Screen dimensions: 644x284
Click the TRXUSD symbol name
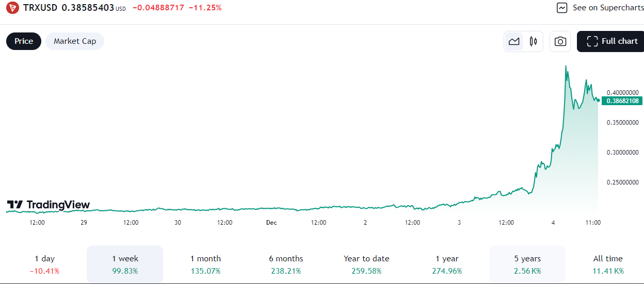(40, 8)
